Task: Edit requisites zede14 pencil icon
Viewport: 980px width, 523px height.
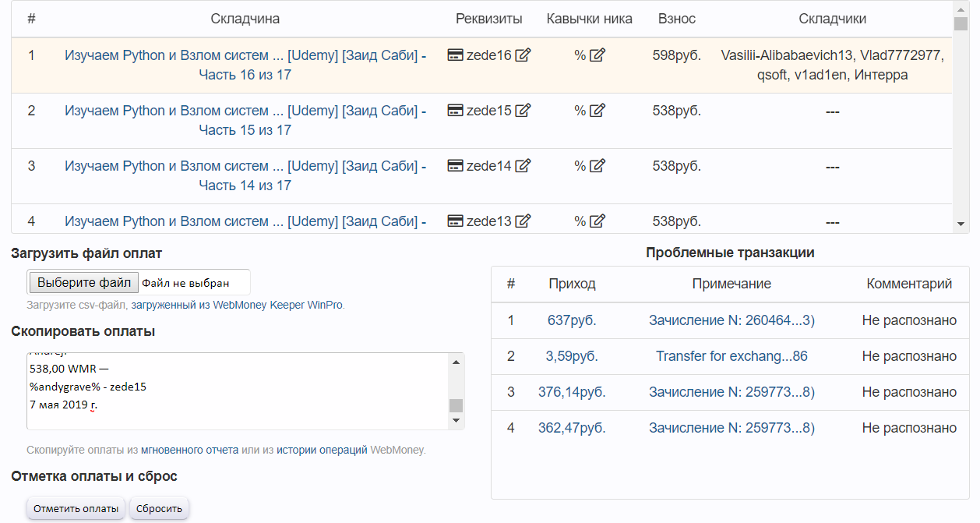Action: [x=523, y=166]
